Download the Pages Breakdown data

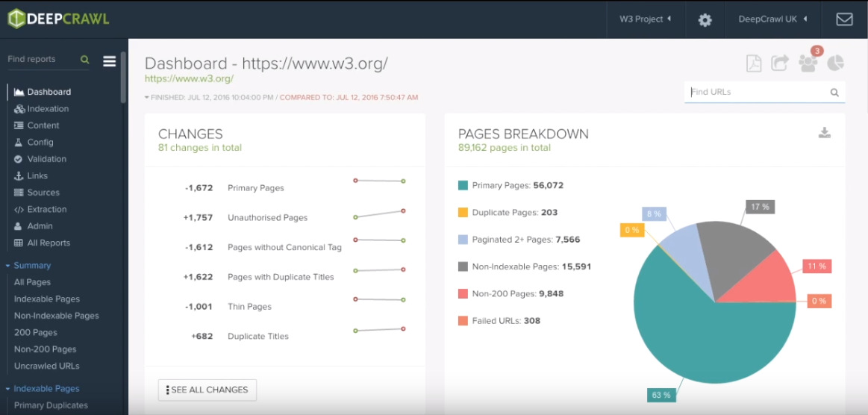[824, 133]
